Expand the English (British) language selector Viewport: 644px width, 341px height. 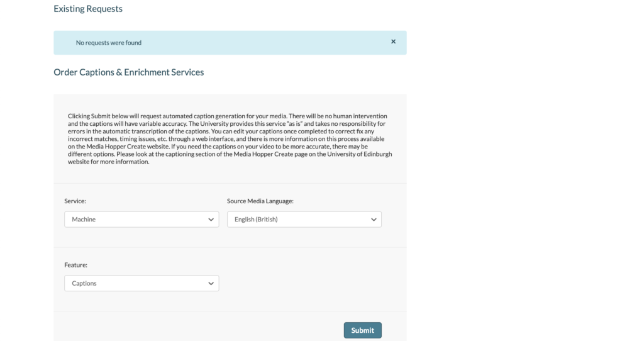304,220
